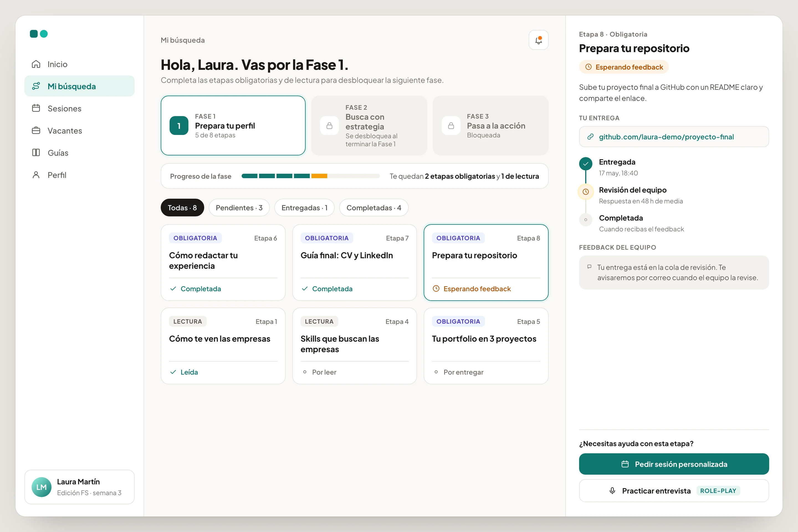Click the clock circle next to Revisión del equipo
Screen dimensions: 798x532
585,192
